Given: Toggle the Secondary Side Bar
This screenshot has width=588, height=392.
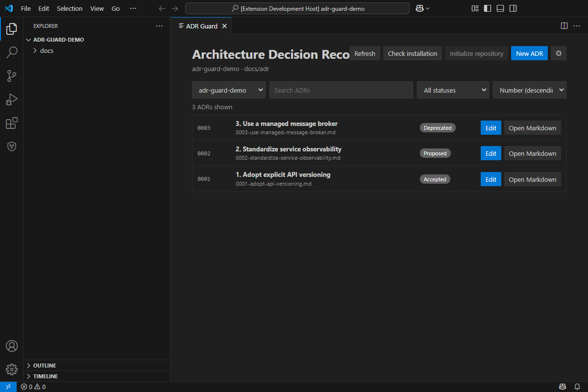Looking at the screenshot, I should [x=513, y=8].
